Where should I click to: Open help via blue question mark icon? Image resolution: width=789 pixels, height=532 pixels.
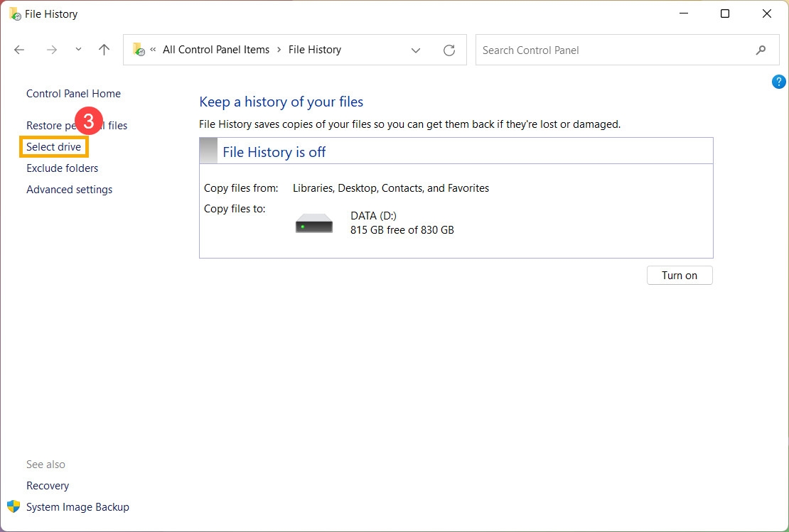coord(778,82)
